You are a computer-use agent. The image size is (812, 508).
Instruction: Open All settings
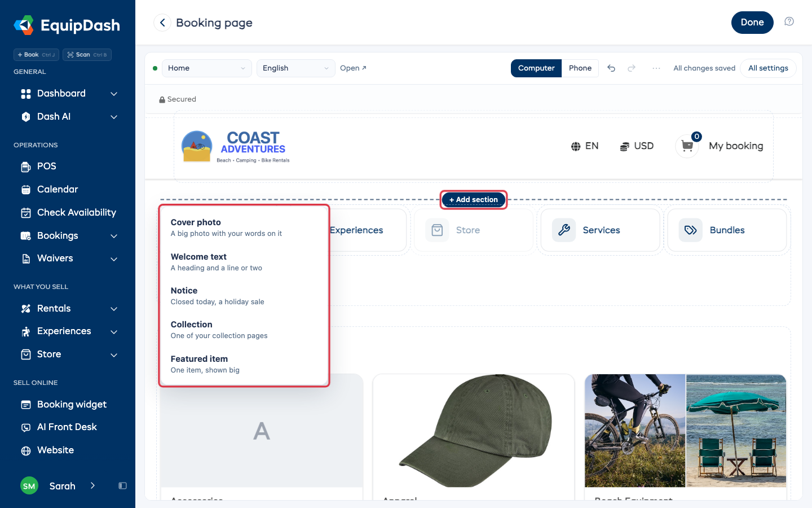[x=768, y=68]
